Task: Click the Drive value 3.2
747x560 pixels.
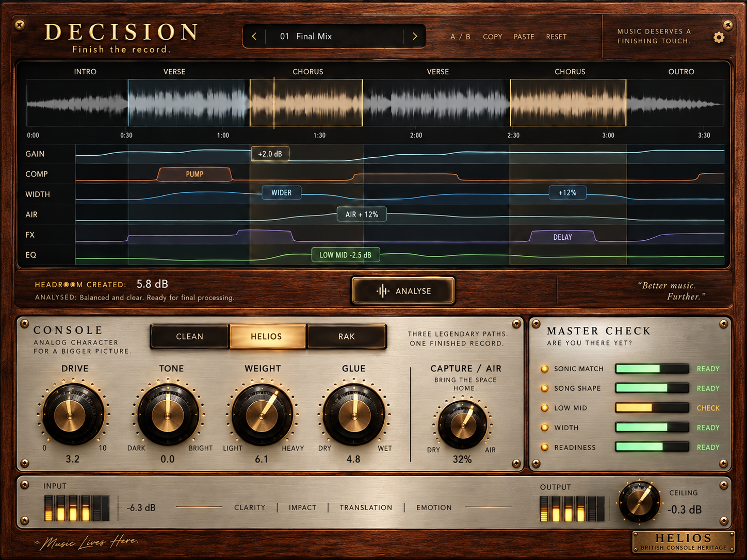Action: [73, 459]
